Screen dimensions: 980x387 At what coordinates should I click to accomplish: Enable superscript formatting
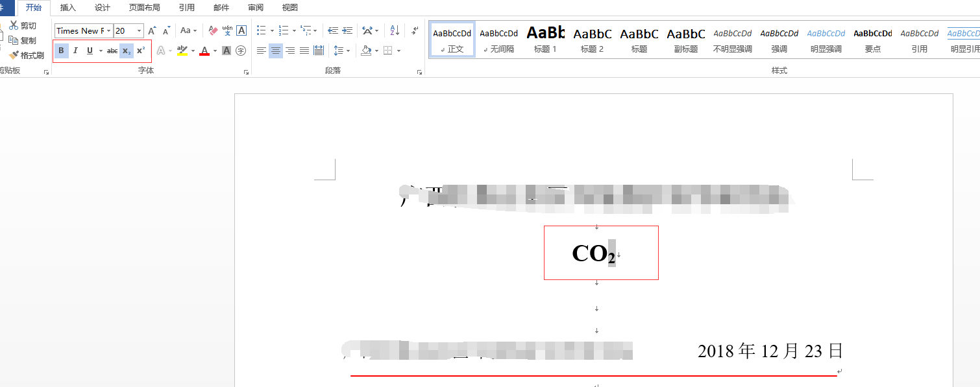(x=141, y=51)
